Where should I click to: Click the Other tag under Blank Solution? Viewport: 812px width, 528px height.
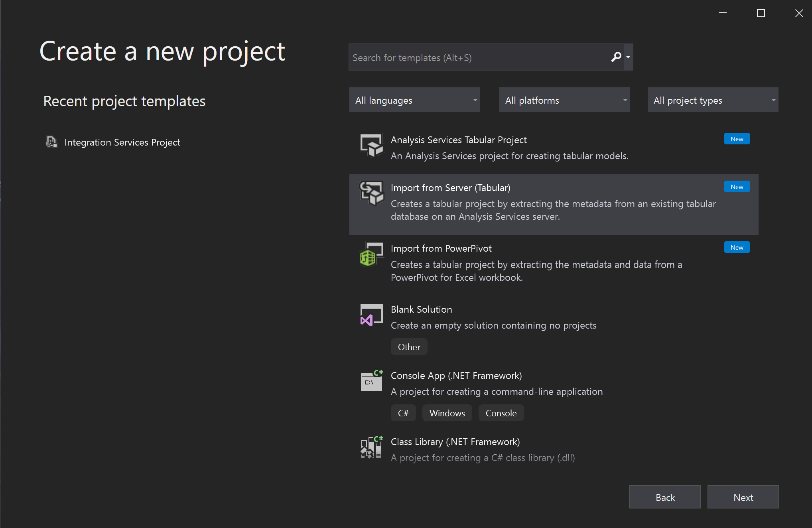409,347
